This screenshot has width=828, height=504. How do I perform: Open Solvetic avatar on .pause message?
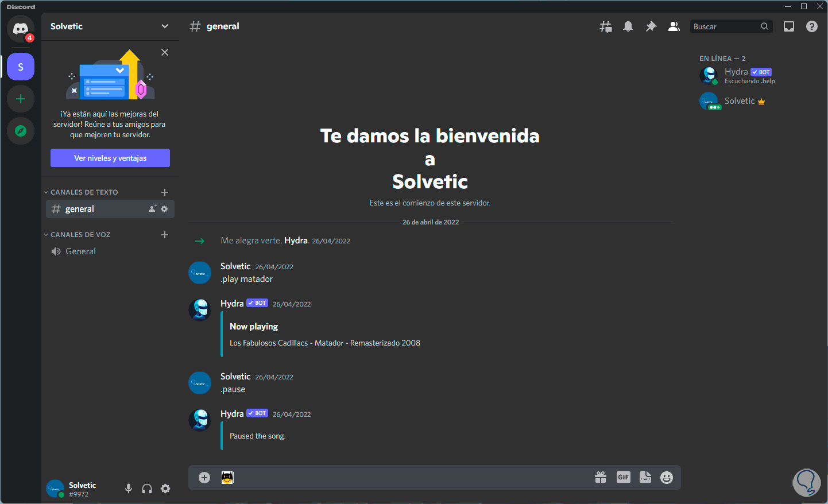click(x=200, y=383)
